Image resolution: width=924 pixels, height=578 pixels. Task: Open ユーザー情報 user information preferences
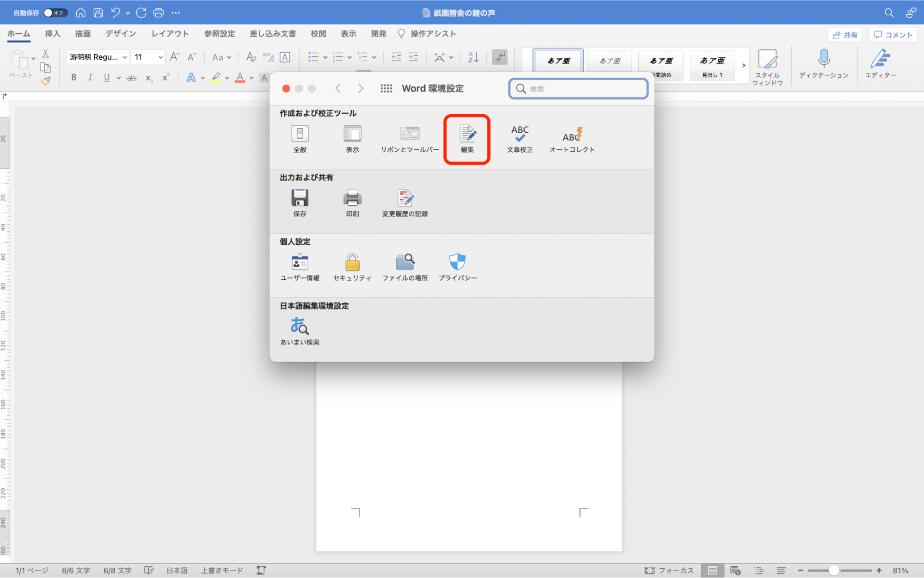300,267
